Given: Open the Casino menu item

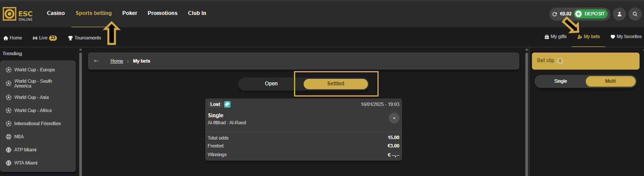Looking at the screenshot, I should point(56,13).
